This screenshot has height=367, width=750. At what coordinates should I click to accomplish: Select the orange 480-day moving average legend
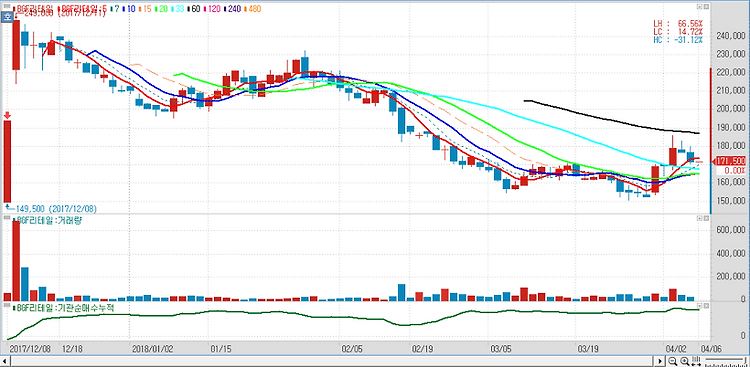pyautogui.click(x=253, y=9)
